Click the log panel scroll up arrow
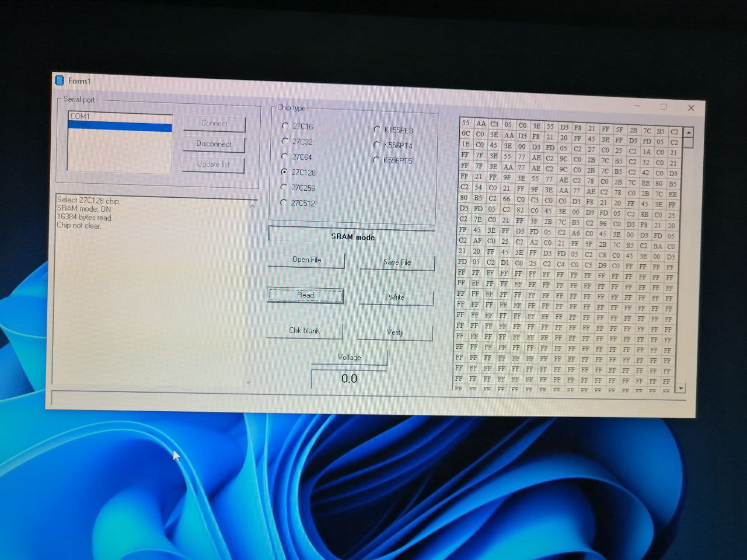 point(252,206)
